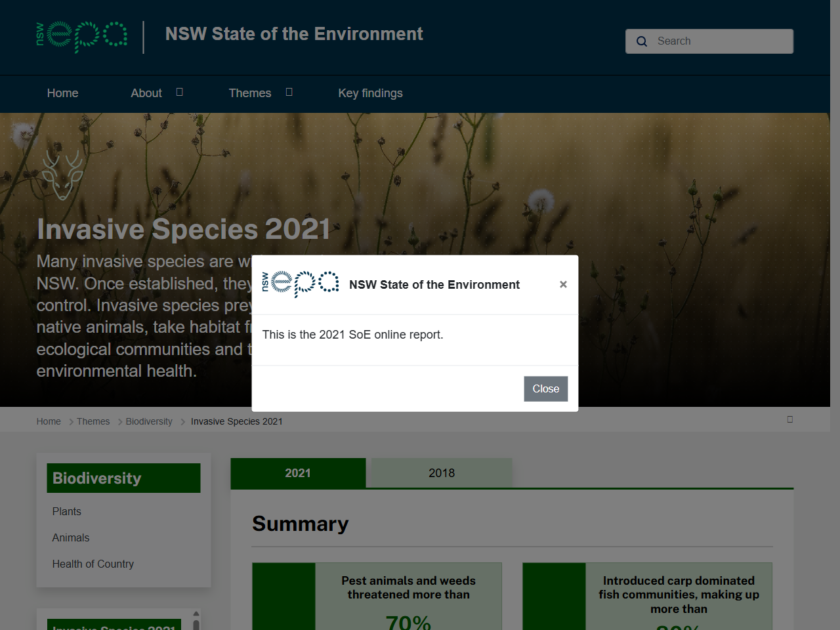Viewport: 840px width, 630px height.
Task: Dismiss the dialog using the × icon
Action: tap(563, 284)
